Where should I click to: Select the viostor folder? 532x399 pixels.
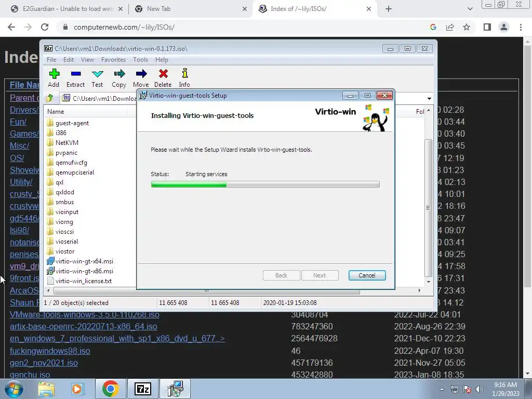[65, 251]
